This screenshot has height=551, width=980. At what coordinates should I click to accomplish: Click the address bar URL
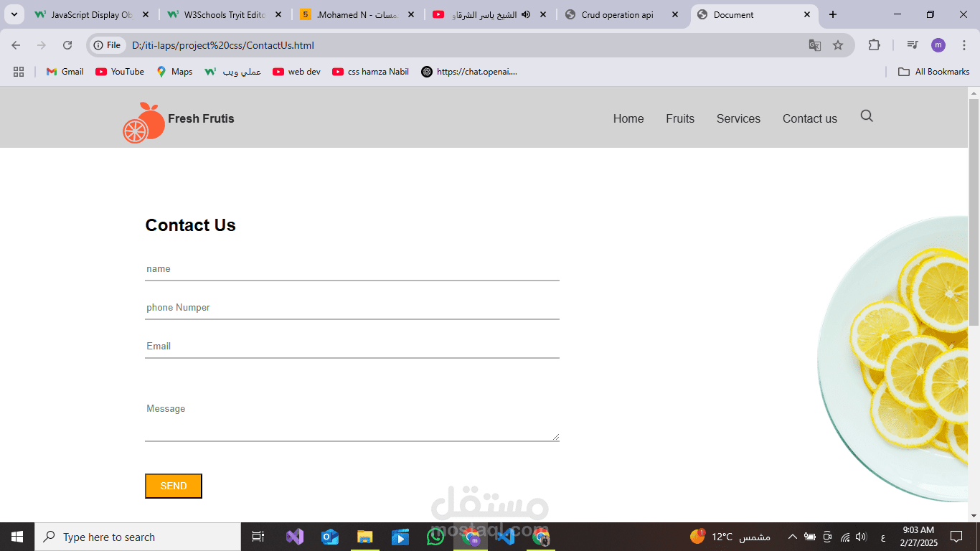pyautogui.click(x=223, y=45)
